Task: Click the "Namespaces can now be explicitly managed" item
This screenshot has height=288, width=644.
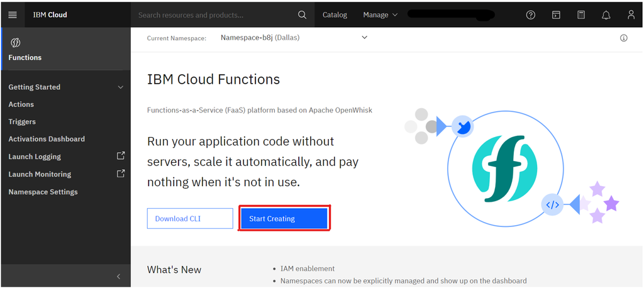Action: tap(403, 281)
